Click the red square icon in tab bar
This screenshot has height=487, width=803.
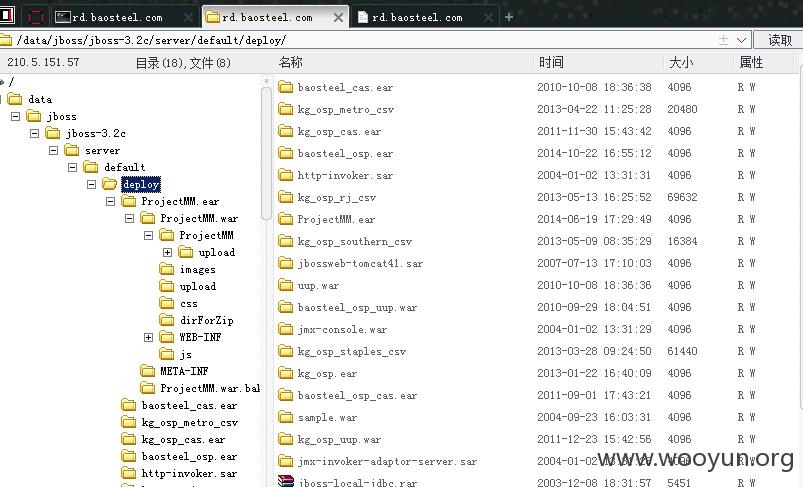pos(36,17)
